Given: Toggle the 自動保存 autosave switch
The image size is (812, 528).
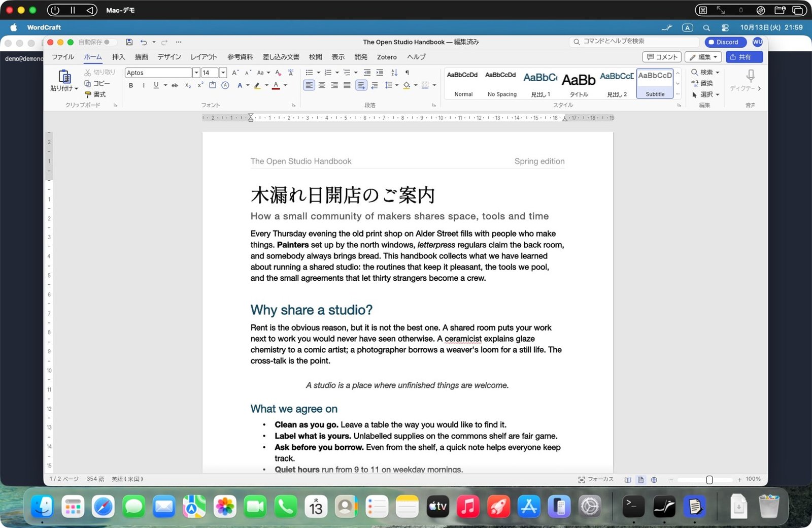Looking at the screenshot, I should (x=110, y=42).
